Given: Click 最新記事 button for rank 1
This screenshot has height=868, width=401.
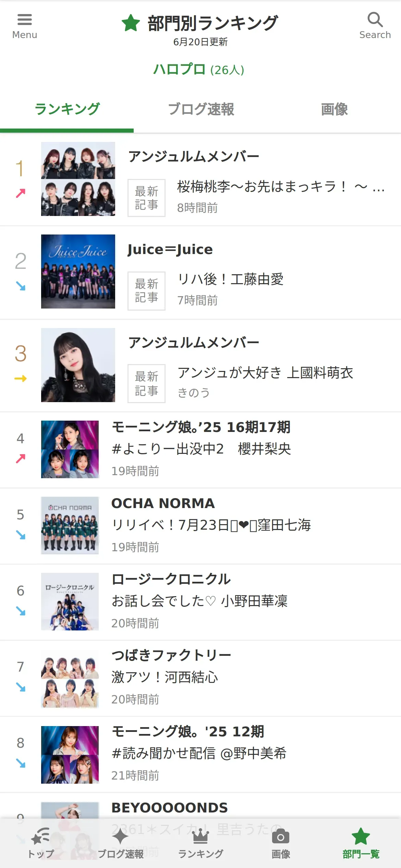Looking at the screenshot, I should point(146,198).
